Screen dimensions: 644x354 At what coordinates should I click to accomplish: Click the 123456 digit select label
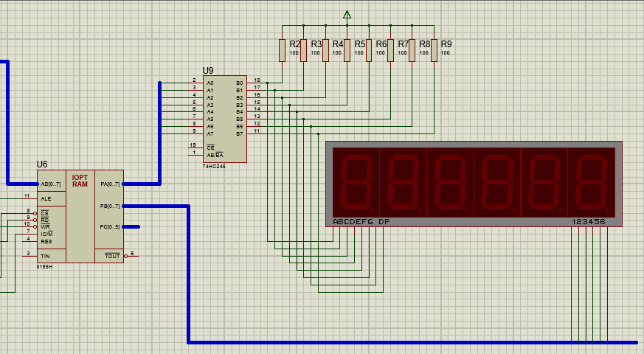pos(588,221)
